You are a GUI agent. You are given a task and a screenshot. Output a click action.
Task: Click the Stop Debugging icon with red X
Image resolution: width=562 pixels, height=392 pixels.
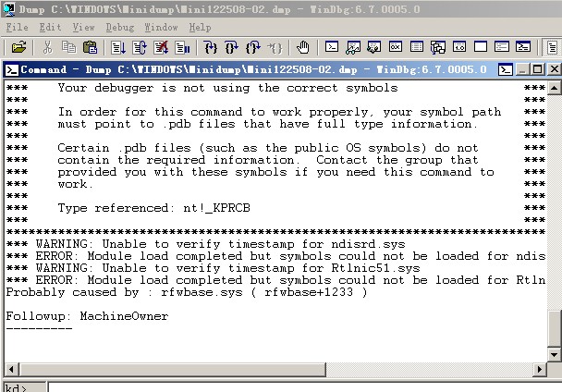tap(161, 47)
